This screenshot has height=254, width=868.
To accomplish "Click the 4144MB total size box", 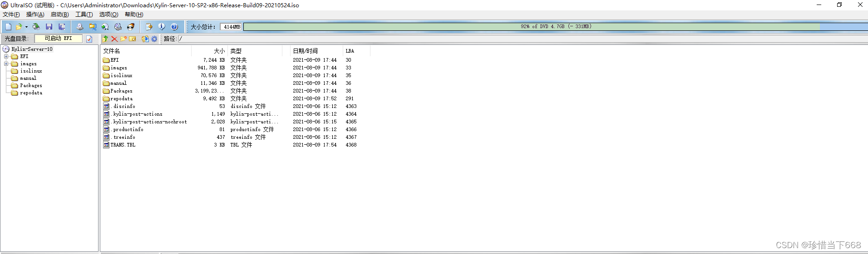I will tap(231, 27).
